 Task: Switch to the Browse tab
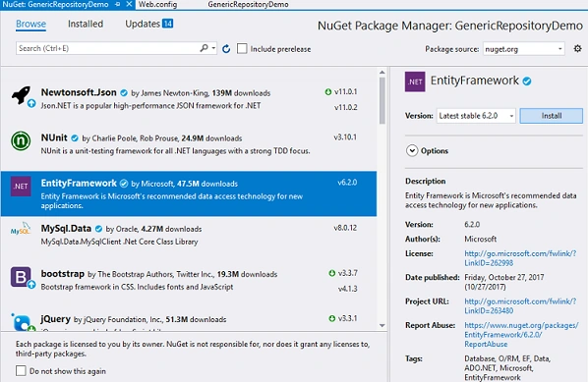click(30, 24)
